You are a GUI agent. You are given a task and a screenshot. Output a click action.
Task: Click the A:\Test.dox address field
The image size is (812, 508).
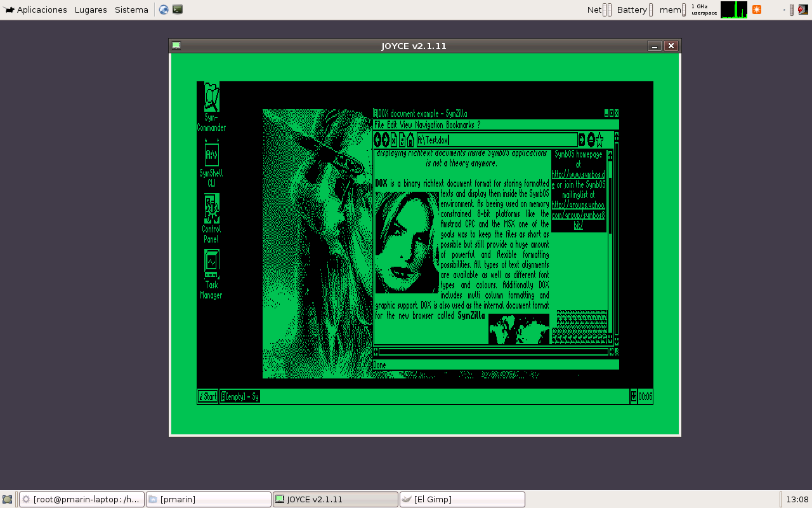(x=496, y=140)
